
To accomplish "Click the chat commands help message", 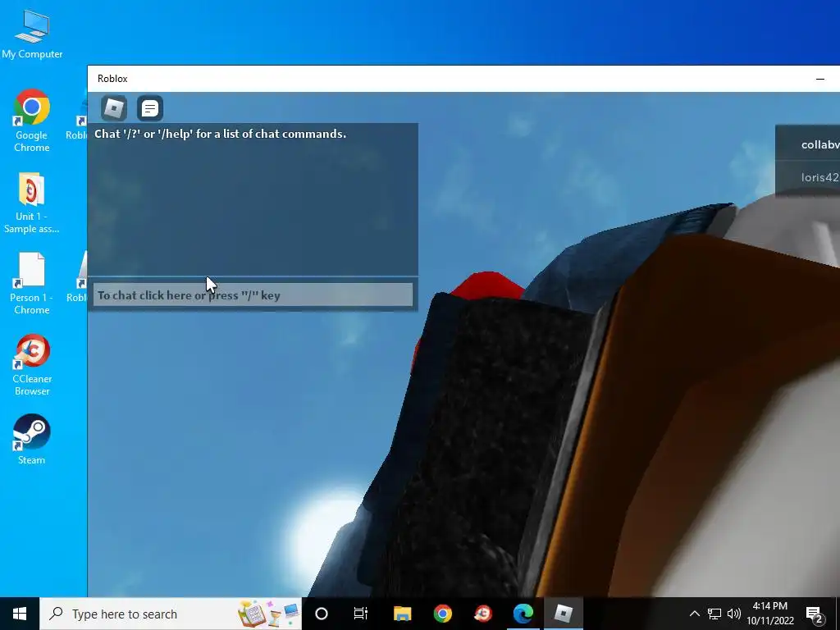I will [220, 134].
